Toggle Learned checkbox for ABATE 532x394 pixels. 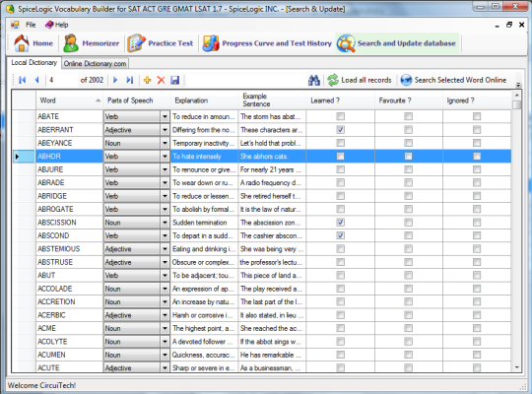340,116
